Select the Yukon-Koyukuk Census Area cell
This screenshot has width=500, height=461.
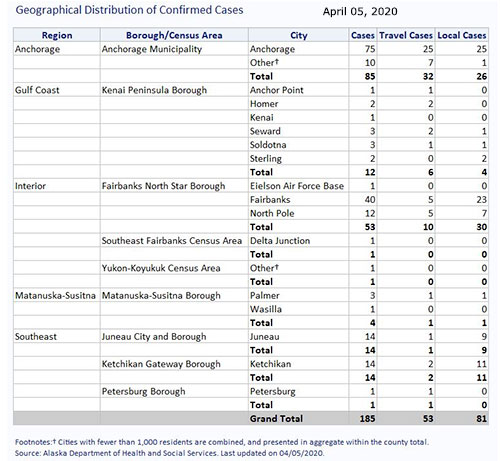tap(174, 268)
